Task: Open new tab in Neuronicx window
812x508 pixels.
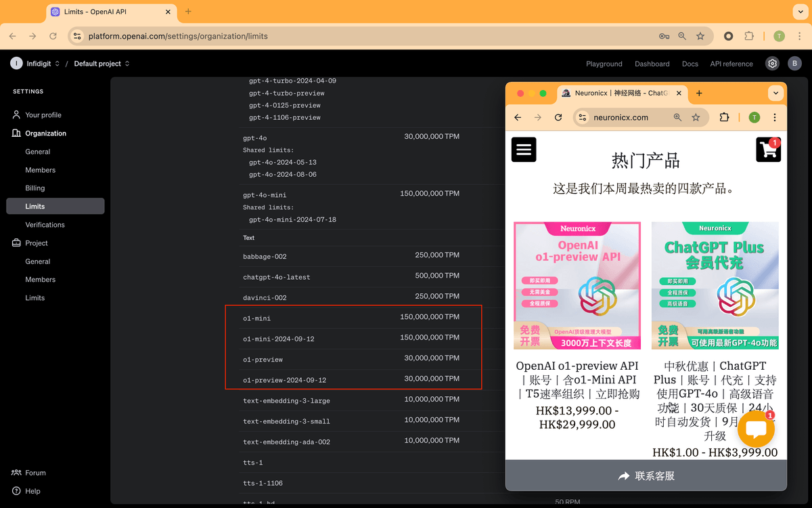Action: [699, 93]
